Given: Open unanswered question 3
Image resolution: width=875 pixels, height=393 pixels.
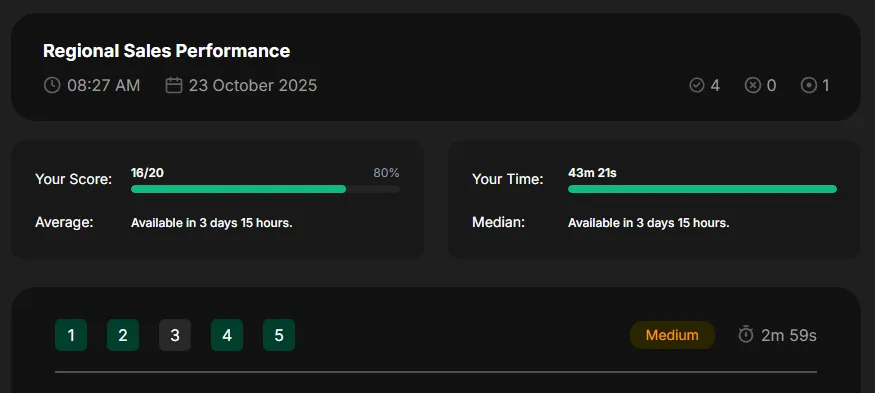Looking at the screenshot, I should tap(175, 335).
